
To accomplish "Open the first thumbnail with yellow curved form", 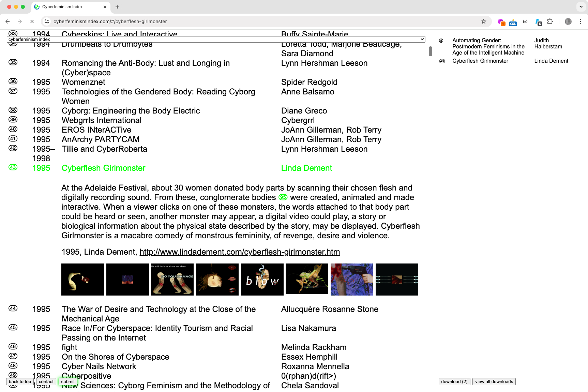I will click(x=82, y=280).
